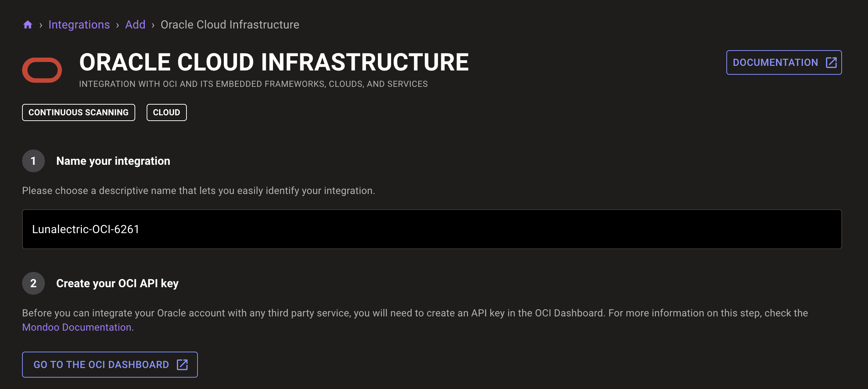868x389 pixels.
Task: Click the external link icon on OCI Dashboard button
Action: tap(183, 364)
